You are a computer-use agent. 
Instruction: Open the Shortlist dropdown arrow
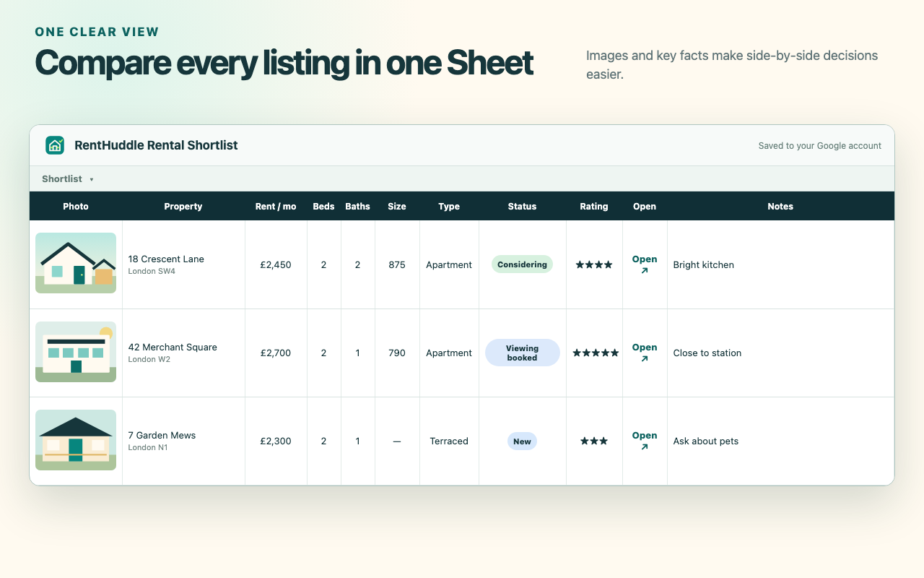[x=92, y=179]
